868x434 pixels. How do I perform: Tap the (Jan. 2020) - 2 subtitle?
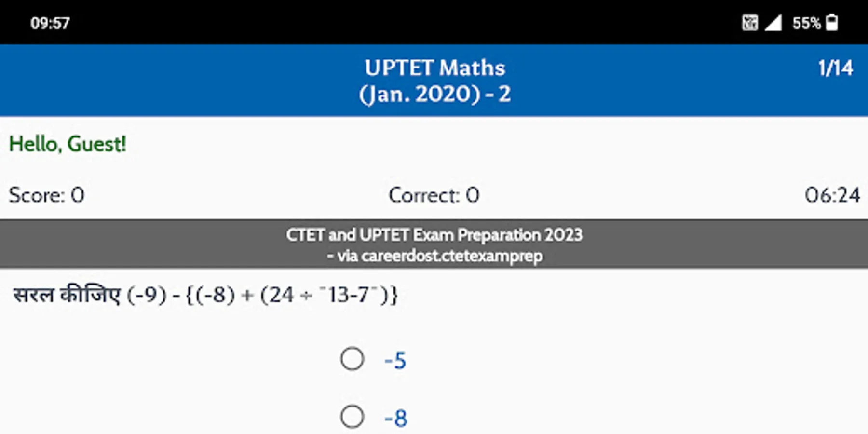434,94
